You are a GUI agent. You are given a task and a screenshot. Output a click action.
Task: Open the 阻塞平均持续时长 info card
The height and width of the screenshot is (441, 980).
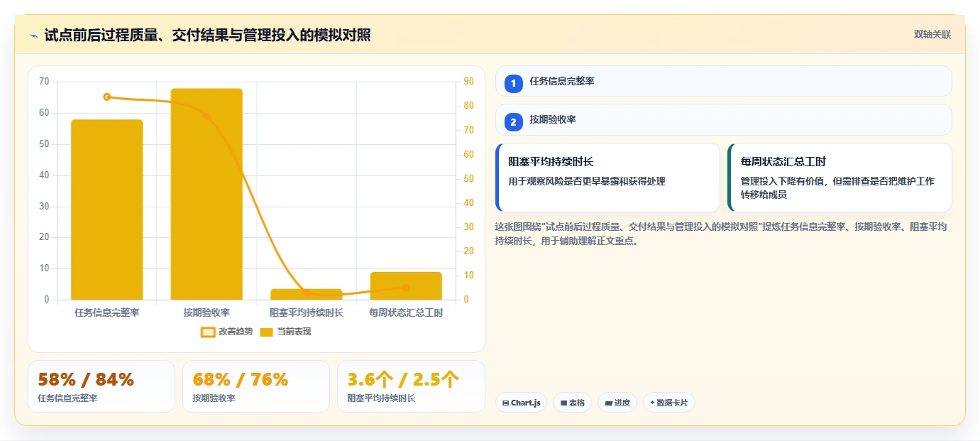pos(607,178)
